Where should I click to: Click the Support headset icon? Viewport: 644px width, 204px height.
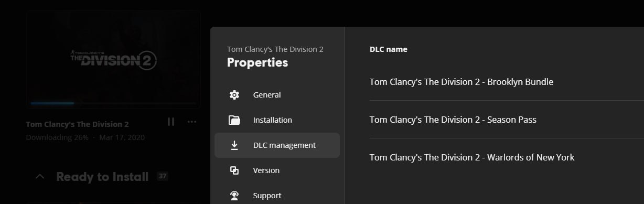point(234,196)
